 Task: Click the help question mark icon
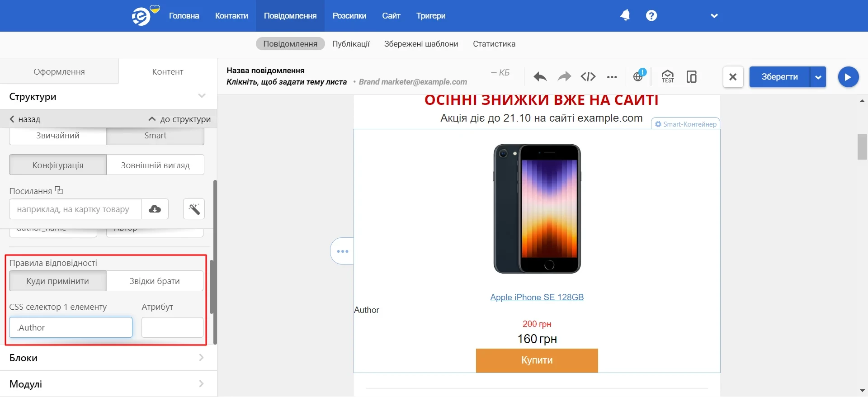651,15
